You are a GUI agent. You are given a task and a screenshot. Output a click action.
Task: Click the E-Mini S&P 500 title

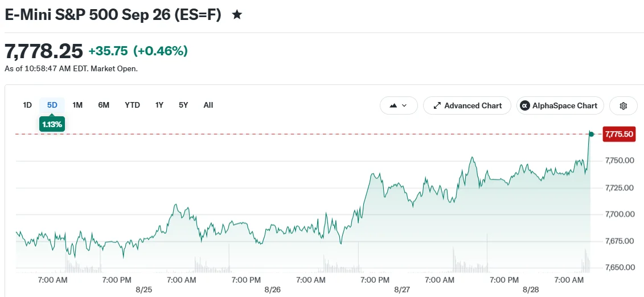tap(113, 15)
